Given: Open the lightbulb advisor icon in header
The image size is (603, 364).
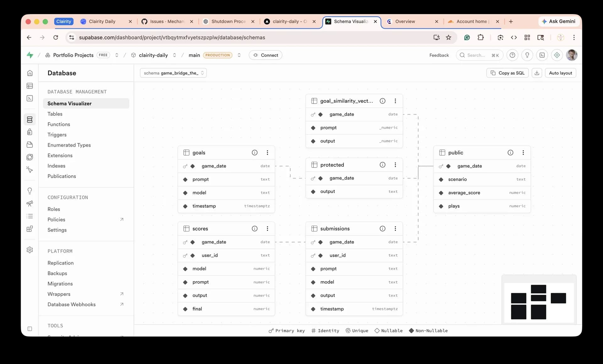Looking at the screenshot, I should point(527,55).
